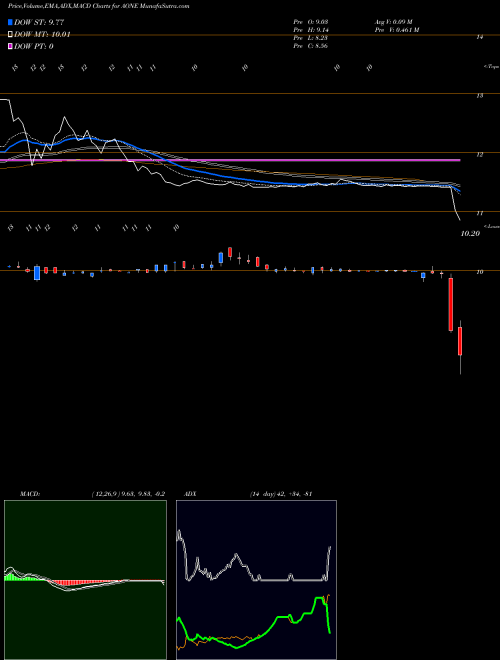Click the Avg V: 0.09 M value
The width and height of the screenshot is (500, 660).
tap(394, 22)
